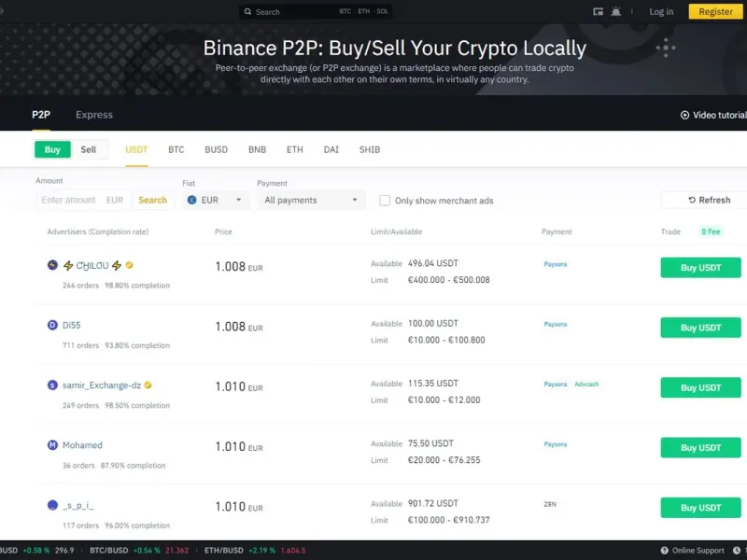747x560 pixels.
Task: Open samir_Exchange-dz profile name
Action: tap(102, 385)
